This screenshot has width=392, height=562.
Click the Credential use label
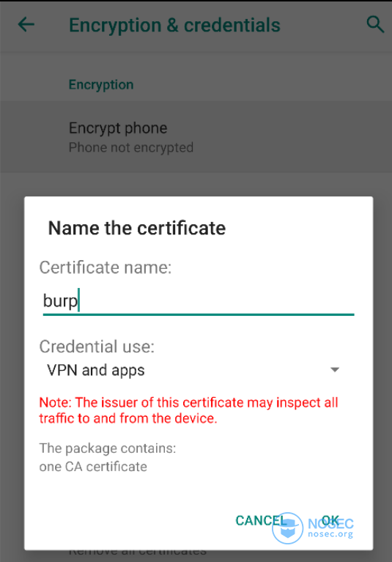coord(97,347)
